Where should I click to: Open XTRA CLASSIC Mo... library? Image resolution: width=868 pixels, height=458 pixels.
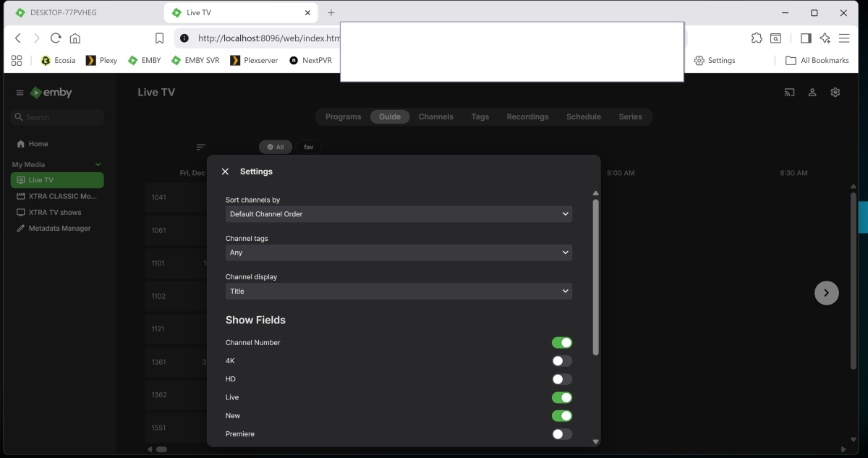57,196
